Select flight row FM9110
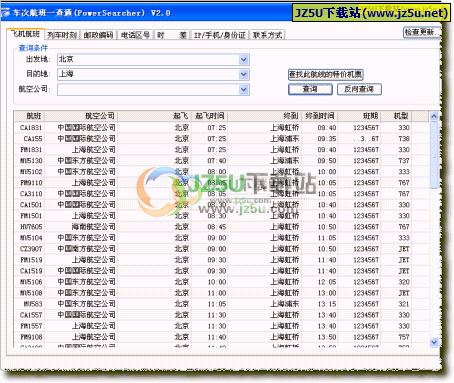This screenshot has height=383, width=454. [221, 183]
